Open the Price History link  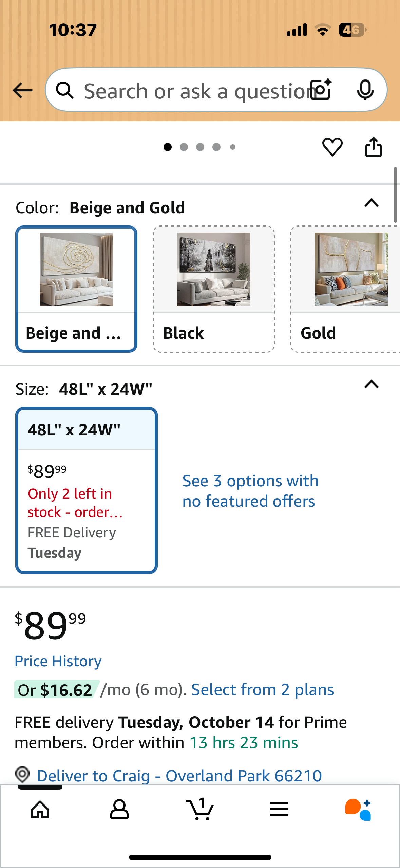click(x=58, y=661)
